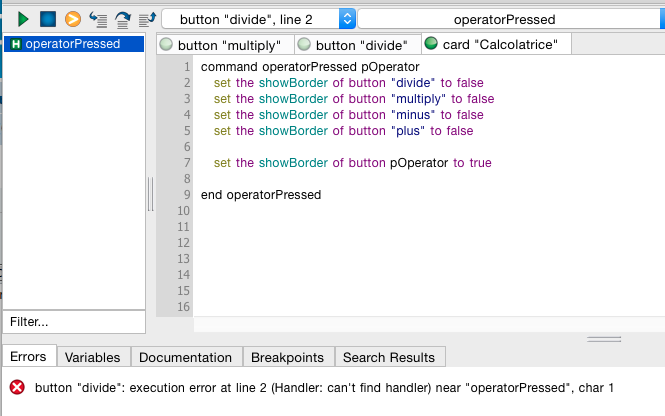Click the green H handler icon
Screen dimensions: 665x416
(x=15, y=44)
